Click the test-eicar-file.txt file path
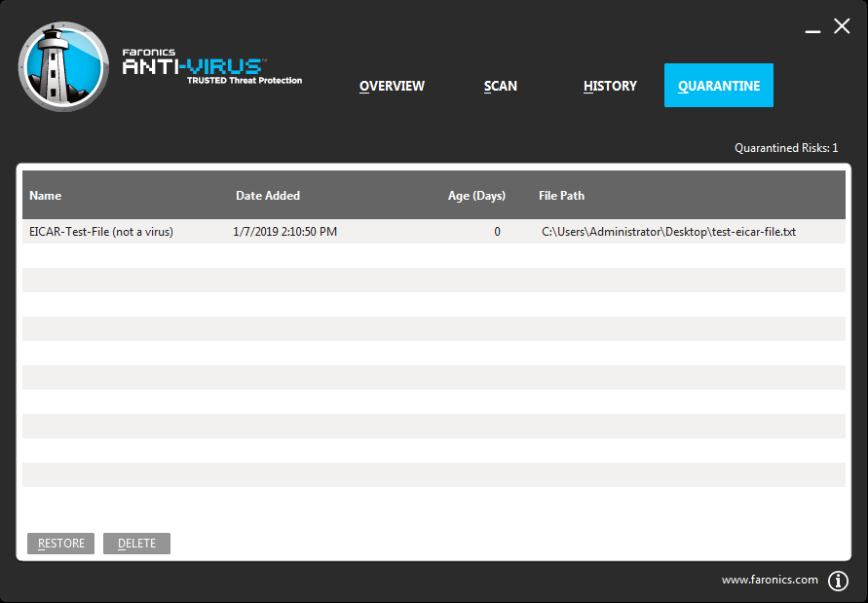 (x=669, y=232)
